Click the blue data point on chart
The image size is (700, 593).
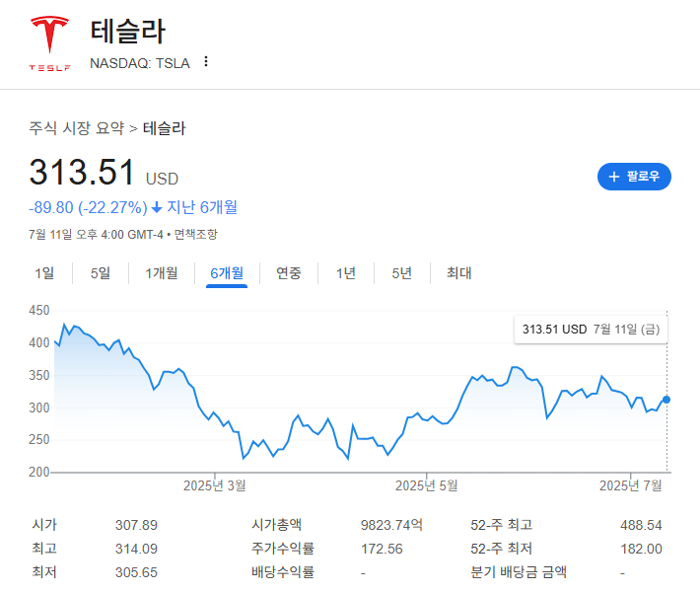[x=666, y=400]
